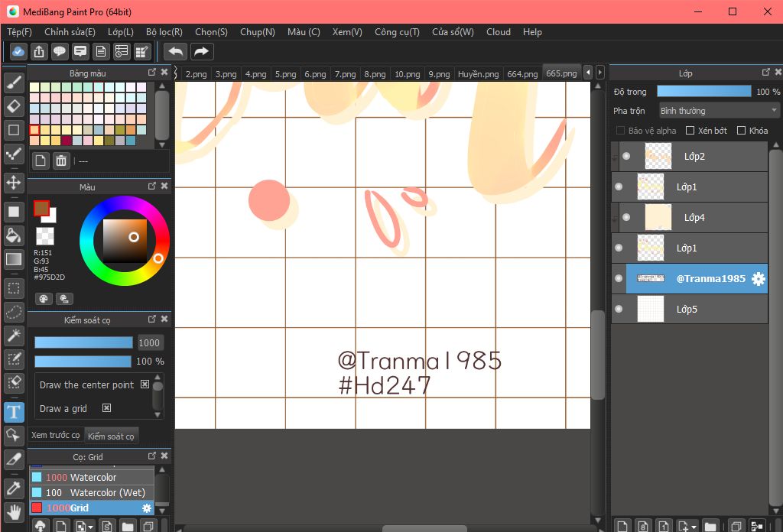This screenshot has width=783, height=532.
Task: Float the Màu color panel
Action: coord(152,187)
